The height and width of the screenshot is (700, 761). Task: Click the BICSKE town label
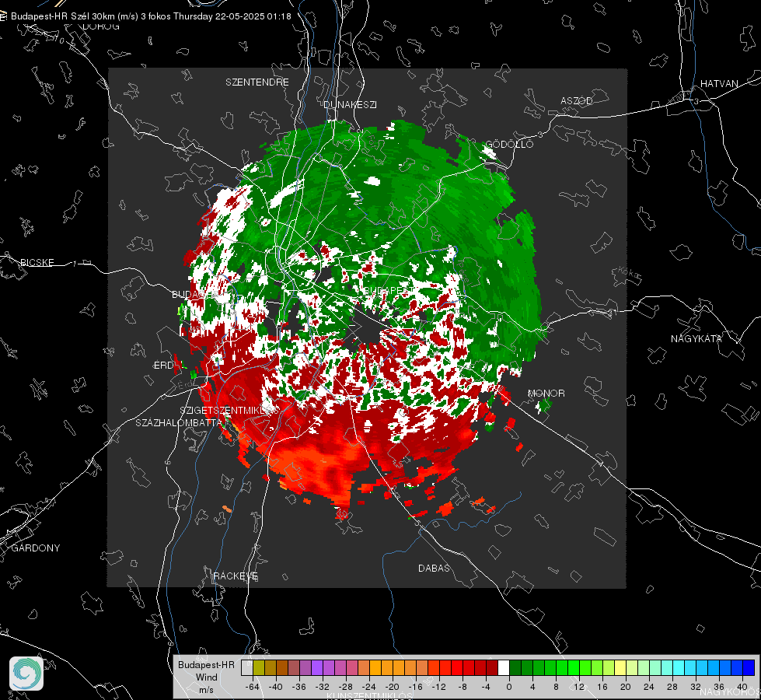[37, 262]
